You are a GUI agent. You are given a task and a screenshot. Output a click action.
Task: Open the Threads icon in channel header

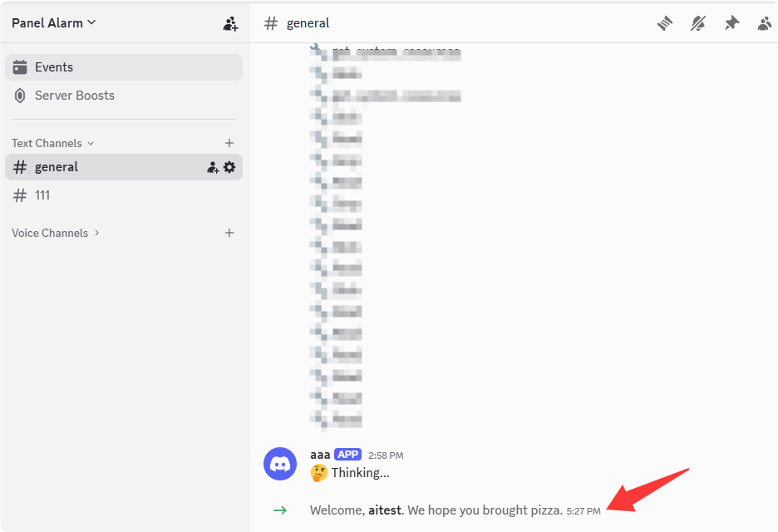[x=665, y=23]
